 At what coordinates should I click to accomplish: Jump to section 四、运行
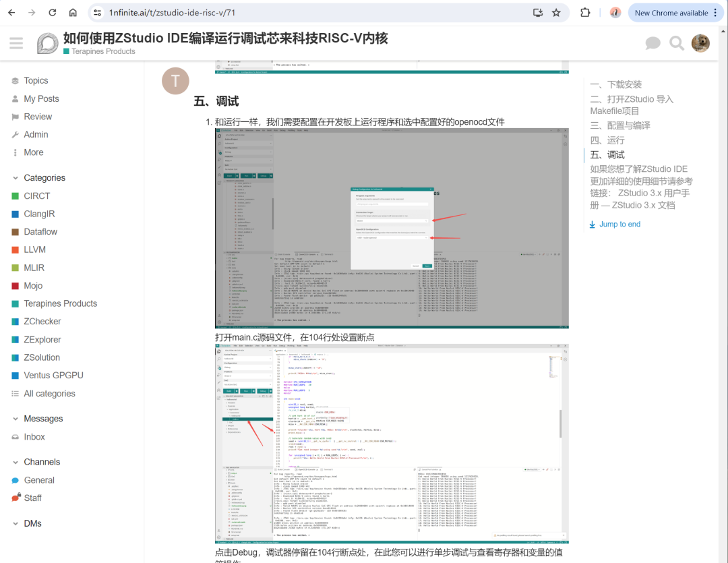[x=607, y=140]
